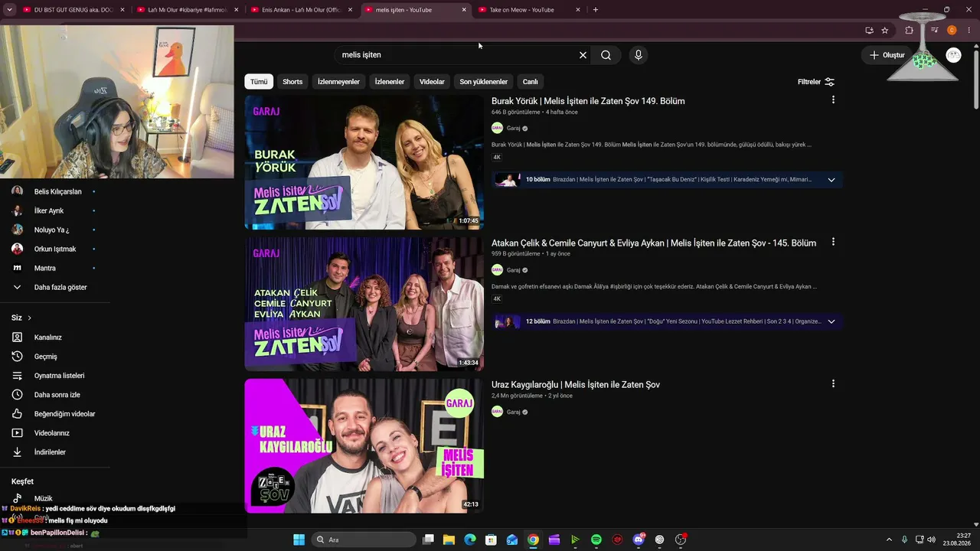Image resolution: width=980 pixels, height=551 pixels.
Task: Select the İzlenmeyenler filter chip
Action: (338, 82)
